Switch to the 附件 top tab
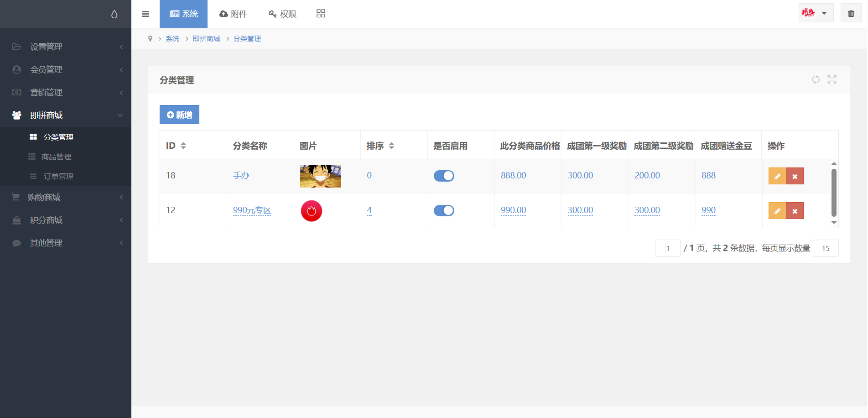 coord(233,14)
